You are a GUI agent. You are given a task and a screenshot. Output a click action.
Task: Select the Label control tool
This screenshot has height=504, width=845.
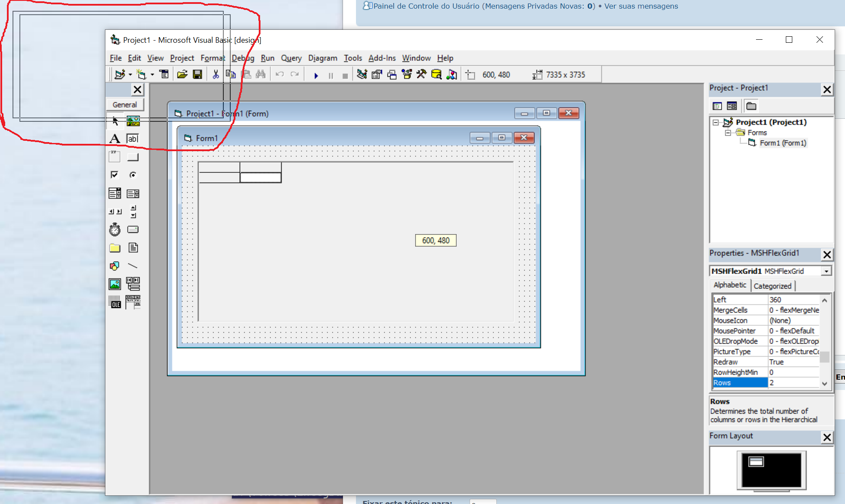114,139
